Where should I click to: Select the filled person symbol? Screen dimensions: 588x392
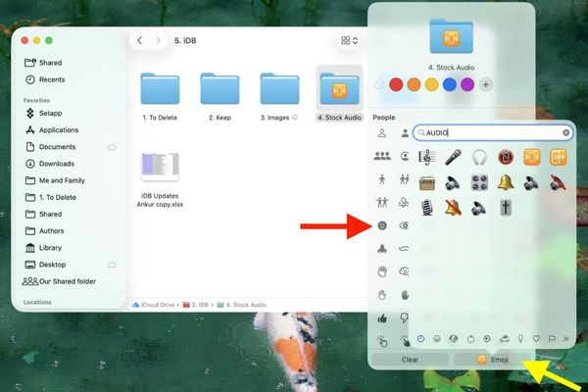click(405, 133)
